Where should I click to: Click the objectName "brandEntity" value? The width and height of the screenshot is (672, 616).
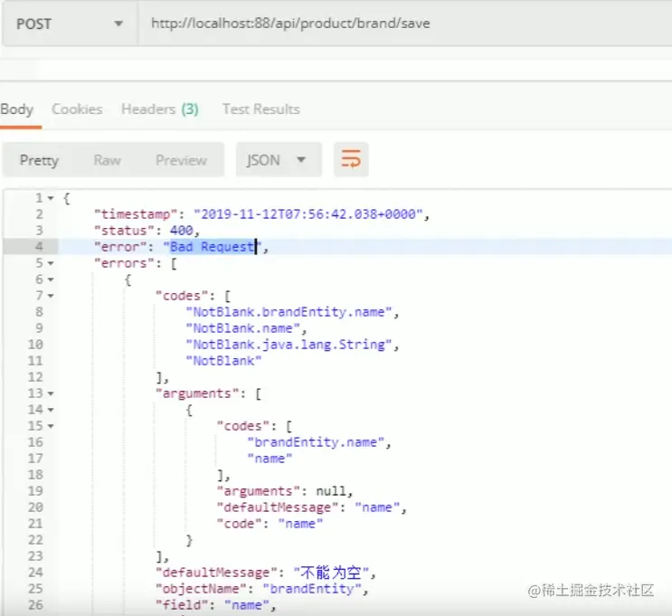tap(312, 589)
